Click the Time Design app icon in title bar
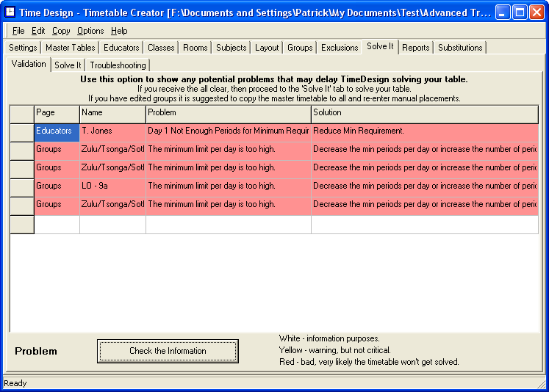 click(x=11, y=12)
